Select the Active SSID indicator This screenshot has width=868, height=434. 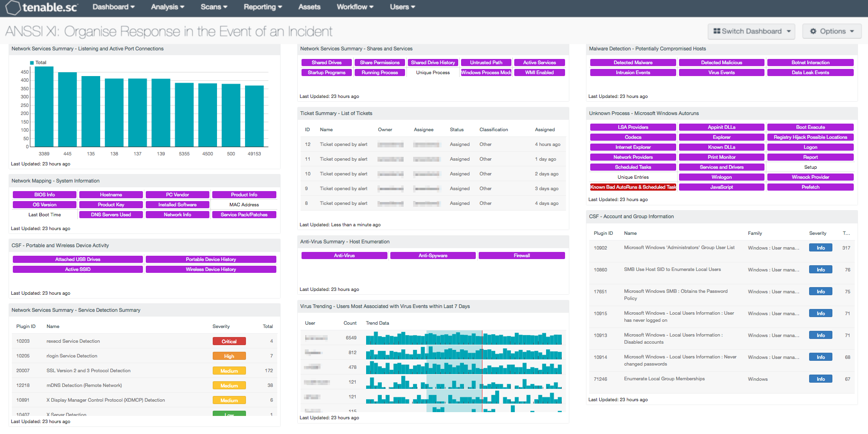(x=78, y=270)
